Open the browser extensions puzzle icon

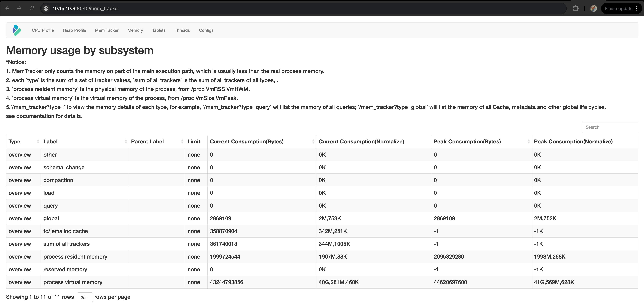(x=576, y=9)
